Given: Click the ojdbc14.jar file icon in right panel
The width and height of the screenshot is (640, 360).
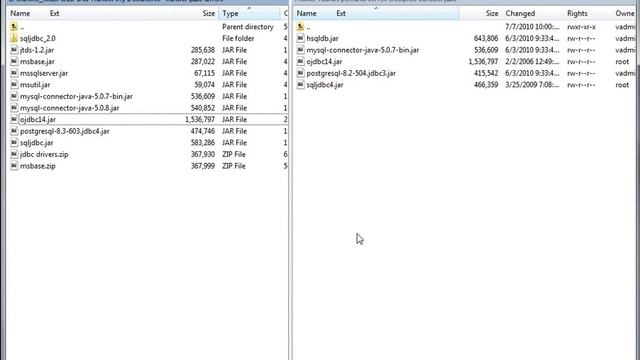Looking at the screenshot, I should tap(300, 62).
